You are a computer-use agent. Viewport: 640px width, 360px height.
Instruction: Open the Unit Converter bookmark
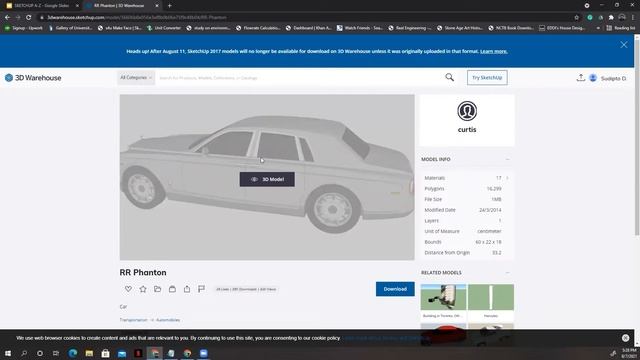coord(164,28)
